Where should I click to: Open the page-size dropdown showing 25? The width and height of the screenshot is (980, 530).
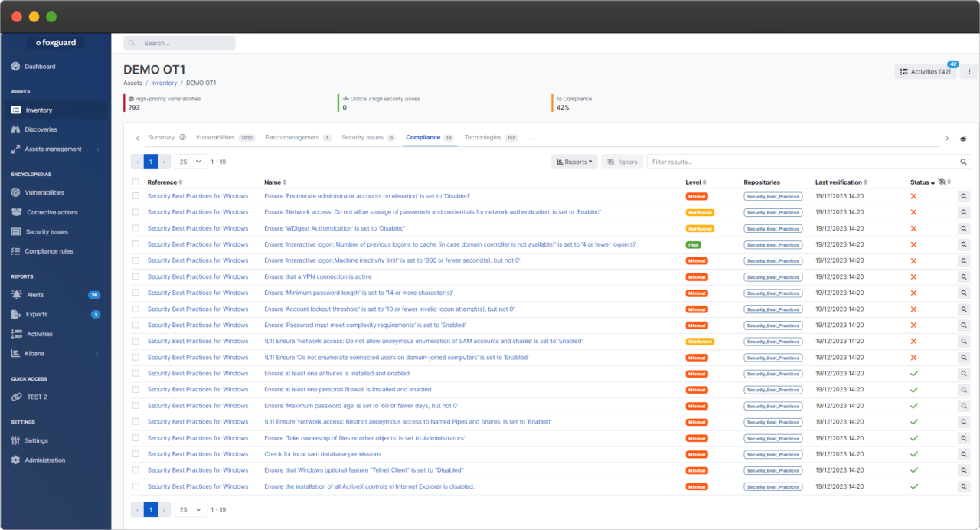190,162
